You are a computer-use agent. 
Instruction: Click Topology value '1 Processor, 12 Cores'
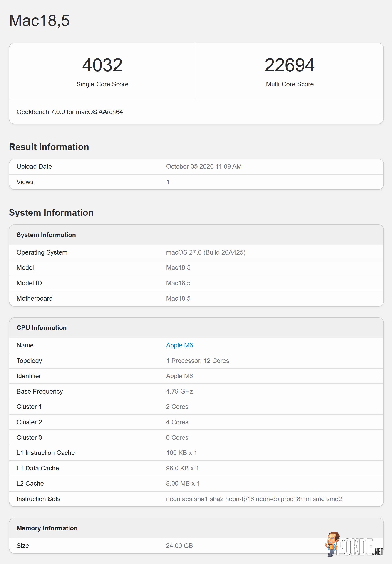pos(198,361)
